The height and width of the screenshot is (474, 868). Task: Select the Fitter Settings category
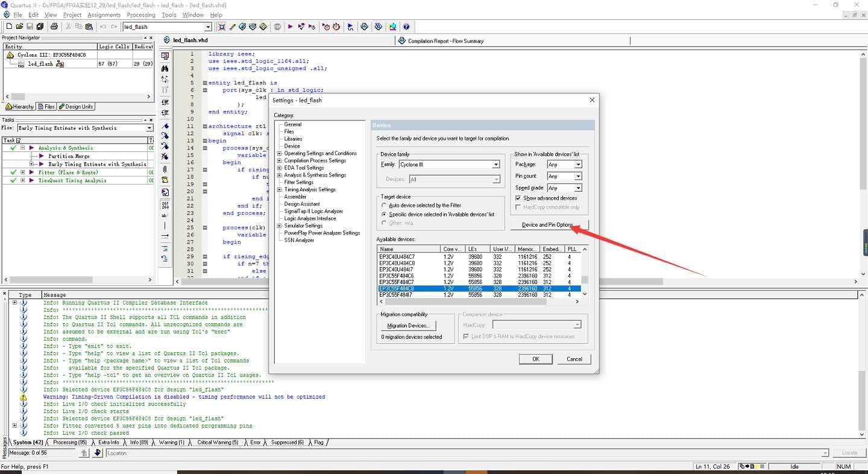(299, 182)
